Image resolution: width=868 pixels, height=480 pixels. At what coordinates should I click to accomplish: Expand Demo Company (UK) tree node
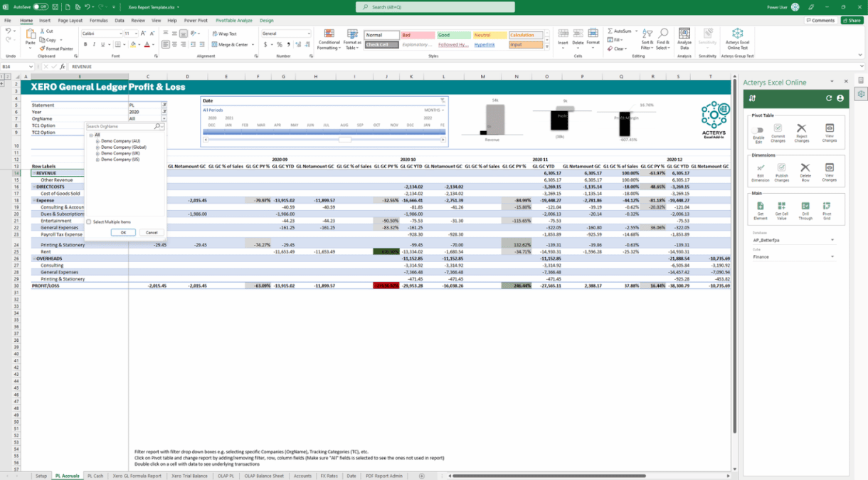tap(97, 153)
